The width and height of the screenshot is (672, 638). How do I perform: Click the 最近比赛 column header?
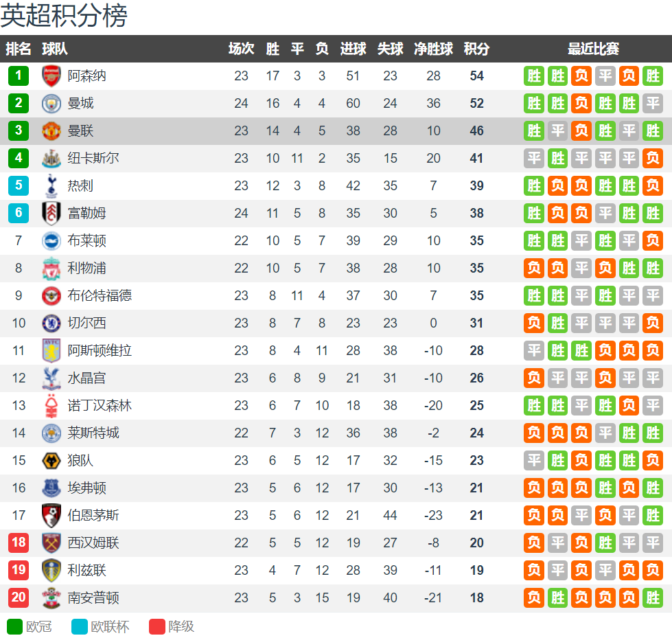point(593,49)
